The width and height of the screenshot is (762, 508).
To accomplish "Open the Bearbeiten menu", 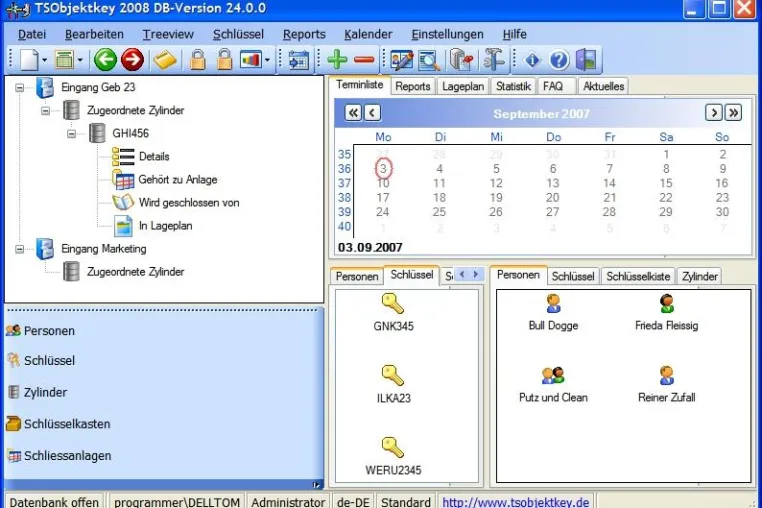I will pyautogui.click(x=94, y=34).
